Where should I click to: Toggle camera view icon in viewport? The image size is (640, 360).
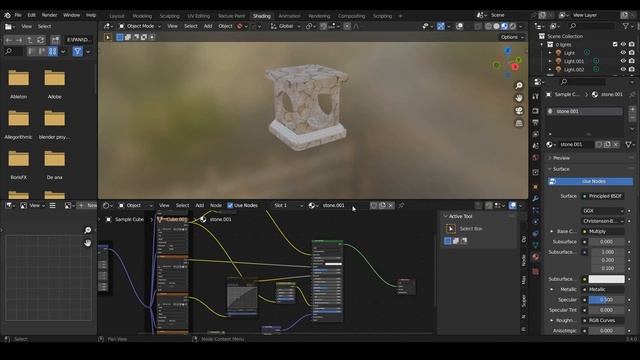pyautogui.click(x=519, y=111)
